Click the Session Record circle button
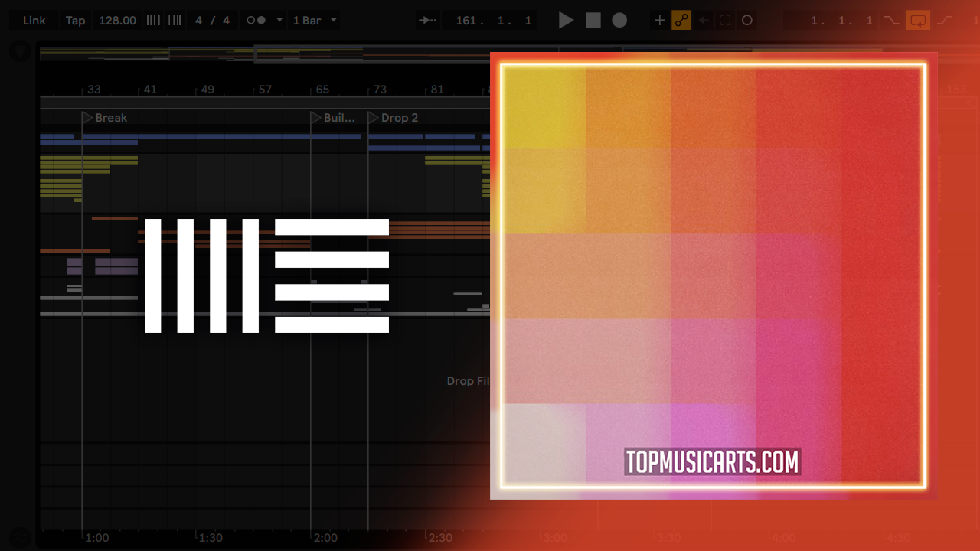Screen dimensions: 980x551 (x=747, y=21)
